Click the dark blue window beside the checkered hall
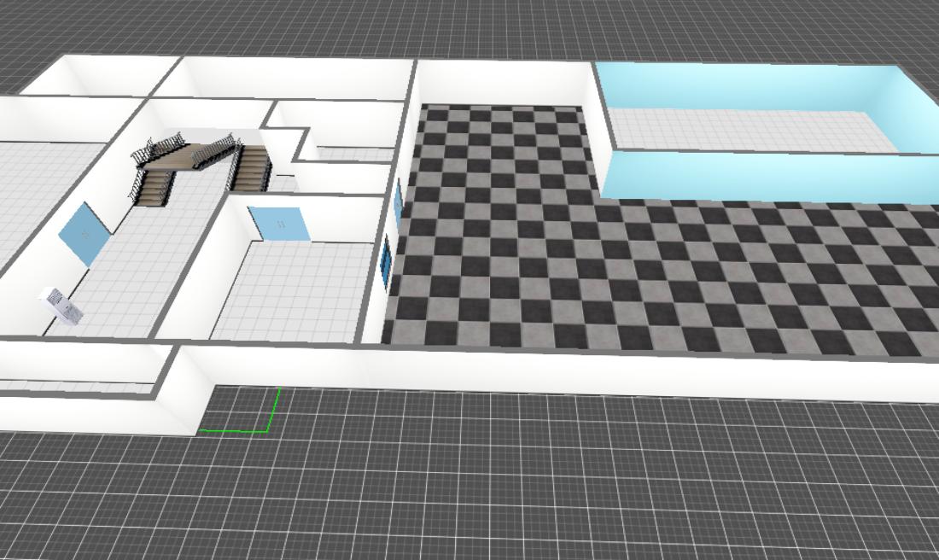939x560 pixels. point(386,261)
